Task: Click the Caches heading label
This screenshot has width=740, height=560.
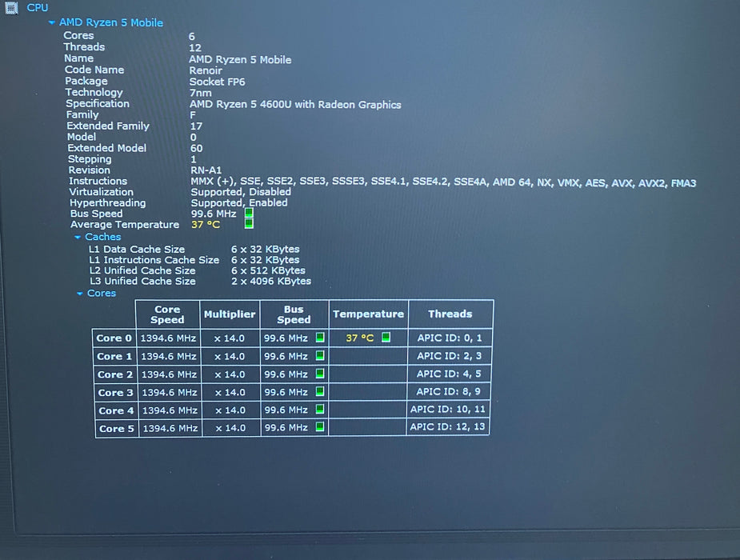Action: (103, 237)
